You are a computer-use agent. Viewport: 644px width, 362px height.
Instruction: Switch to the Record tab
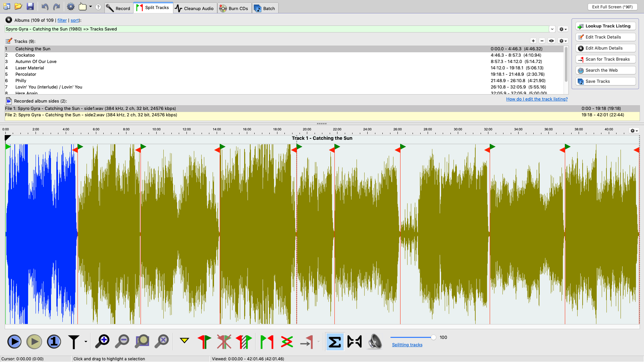click(x=118, y=8)
